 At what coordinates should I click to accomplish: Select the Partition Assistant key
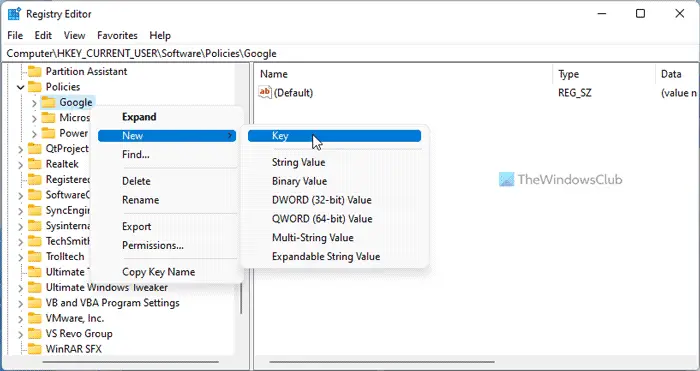tap(86, 71)
